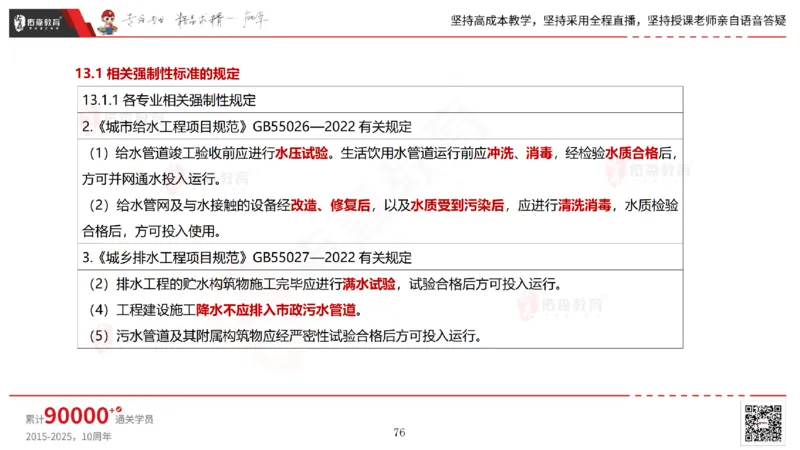Click the footer text '2015-2025，10周年'
The image size is (800, 450).
pos(68,437)
